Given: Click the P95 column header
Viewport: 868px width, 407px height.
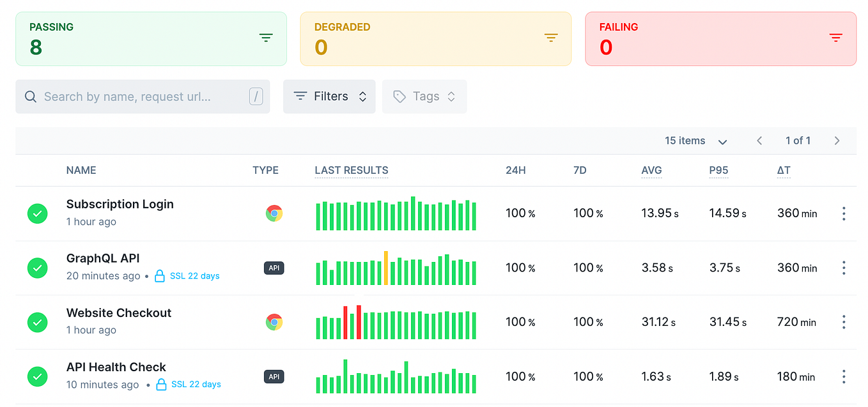Looking at the screenshot, I should pos(718,171).
